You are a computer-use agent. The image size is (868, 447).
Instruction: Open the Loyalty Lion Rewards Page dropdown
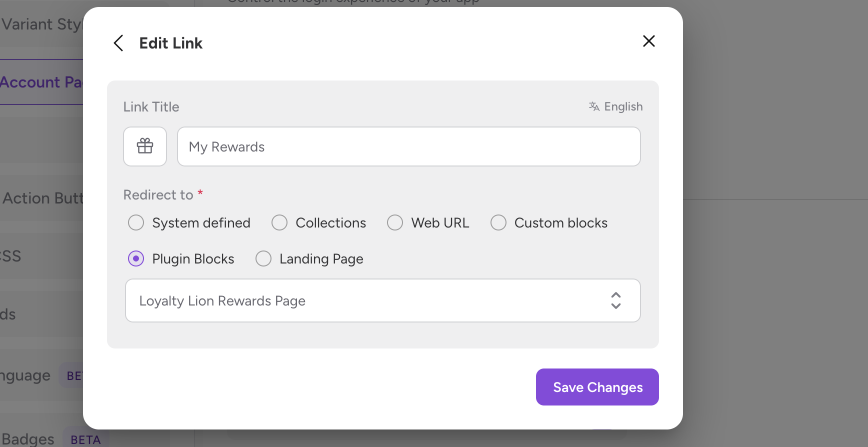point(382,300)
